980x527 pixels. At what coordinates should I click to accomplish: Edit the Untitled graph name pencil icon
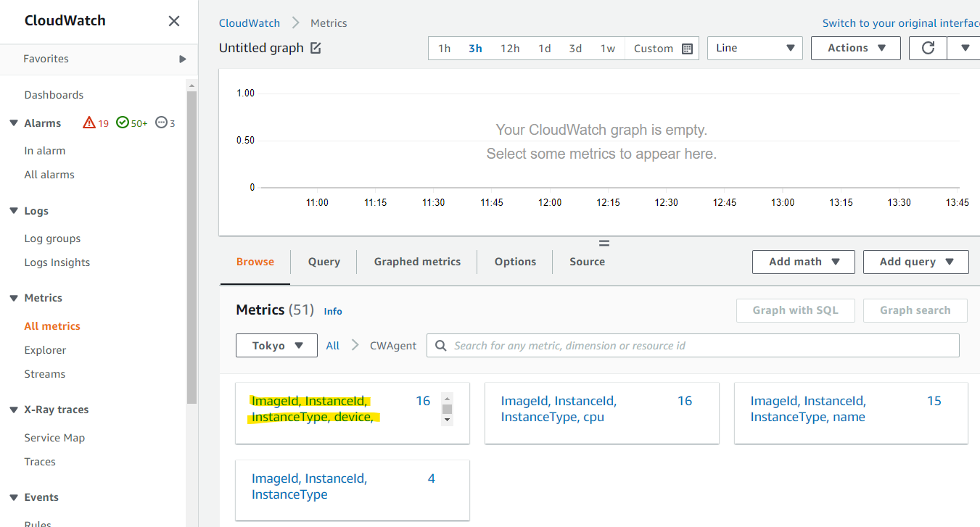point(316,48)
